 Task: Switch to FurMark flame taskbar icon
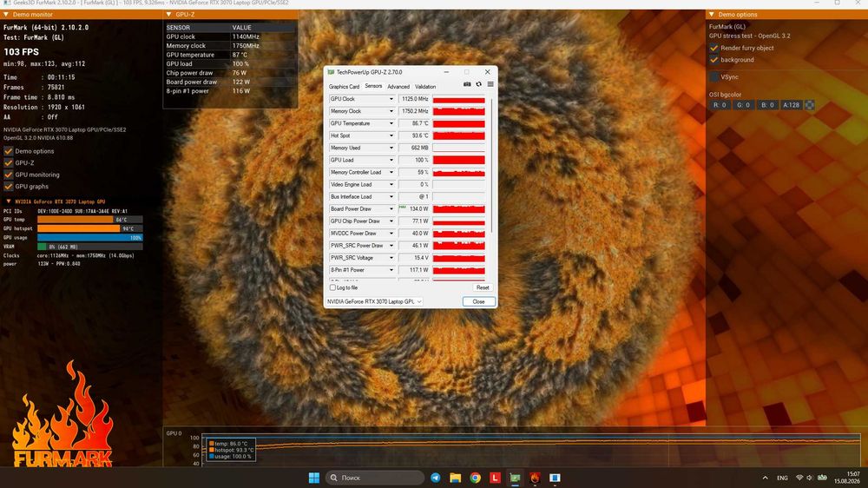pyautogui.click(x=535, y=478)
